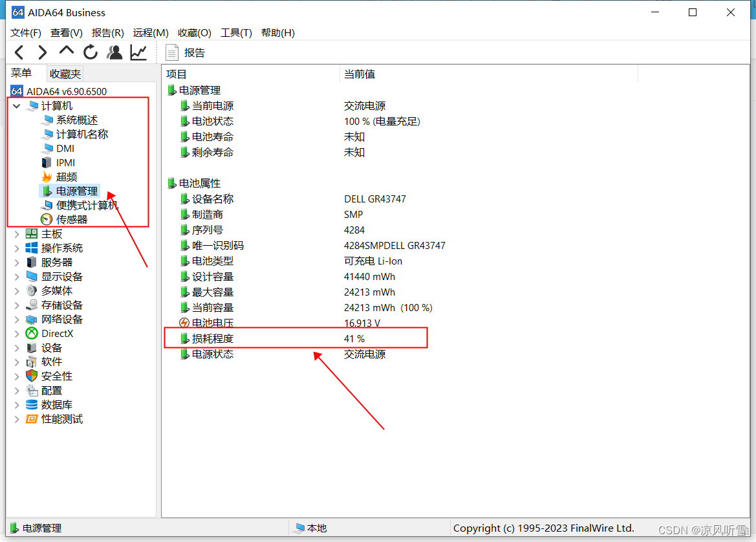The image size is (756, 542).
Task: Select the 传感器 gauge icon in tree
Action: tap(47, 219)
